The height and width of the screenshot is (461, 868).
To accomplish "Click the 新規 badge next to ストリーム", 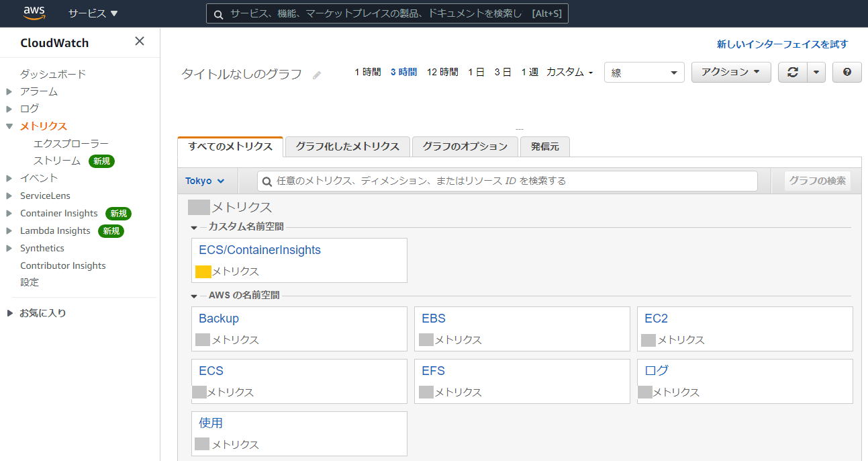I will (102, 161).
